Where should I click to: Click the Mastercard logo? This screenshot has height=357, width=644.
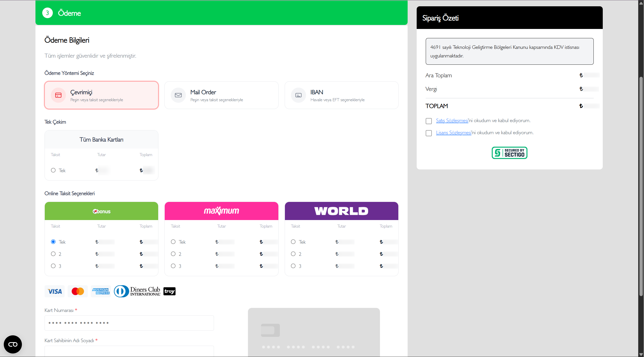[x=78, y=291]
